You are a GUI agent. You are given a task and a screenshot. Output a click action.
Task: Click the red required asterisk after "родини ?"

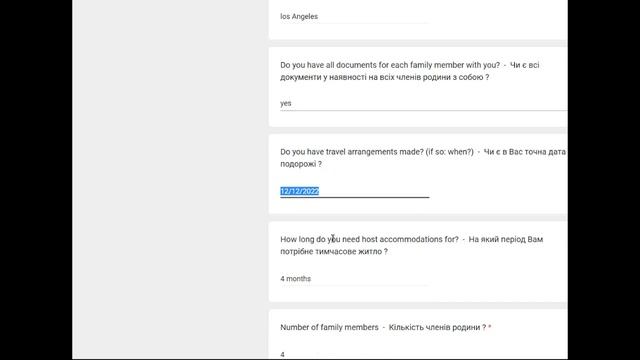[490, 327]
